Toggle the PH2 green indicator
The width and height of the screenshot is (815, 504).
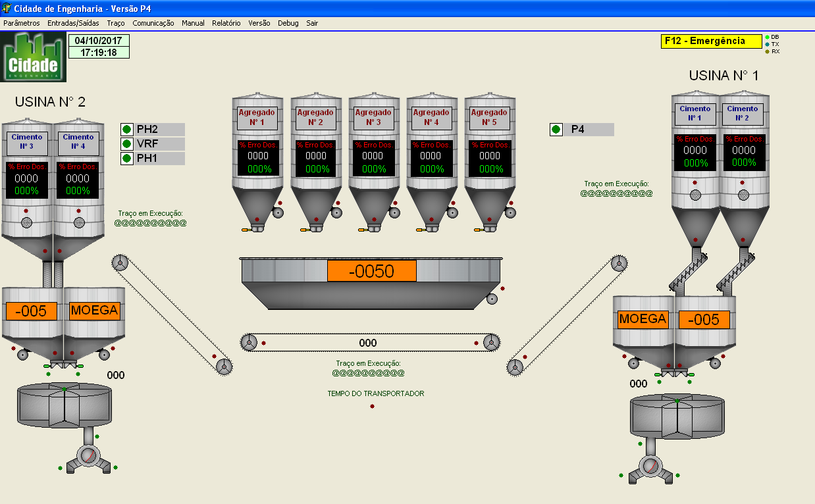pos(127,130)
